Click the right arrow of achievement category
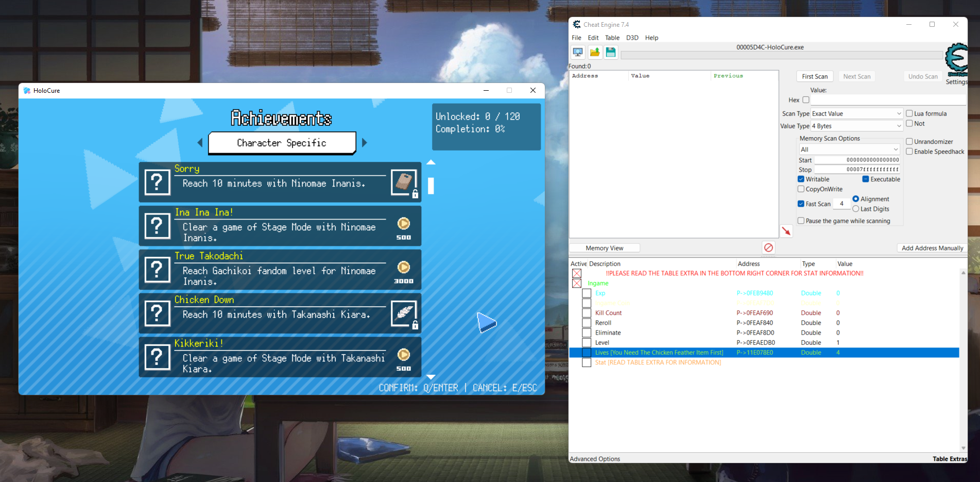The height and width of the screenshot is (482, 980). pyautogui.click(x=365, y=143)
